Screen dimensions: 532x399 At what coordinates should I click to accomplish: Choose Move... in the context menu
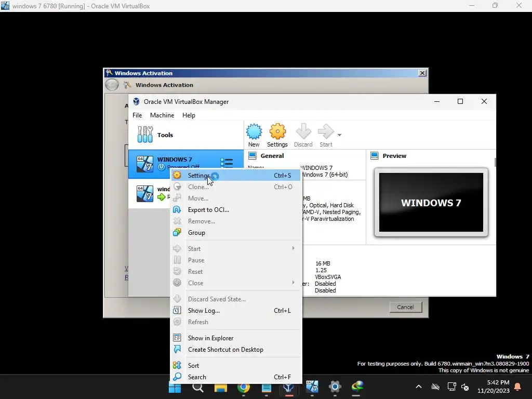[235, 198]
